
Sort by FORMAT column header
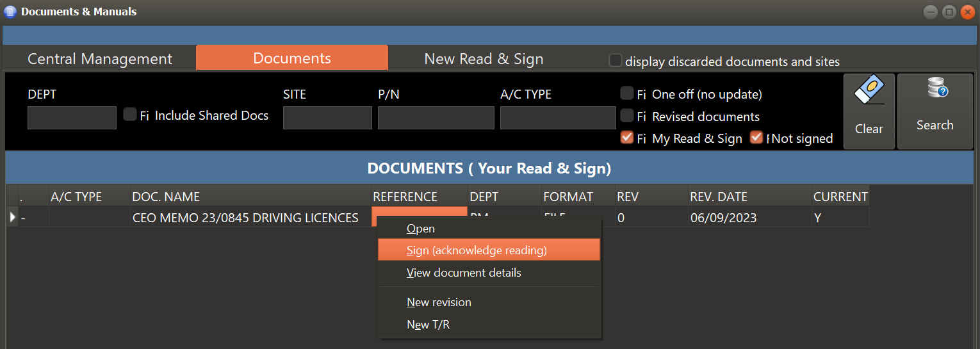578,197
